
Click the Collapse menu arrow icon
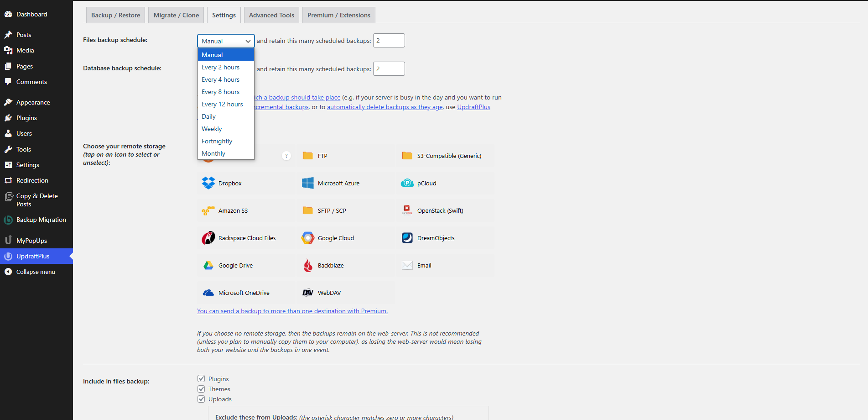tap(8, 272)
